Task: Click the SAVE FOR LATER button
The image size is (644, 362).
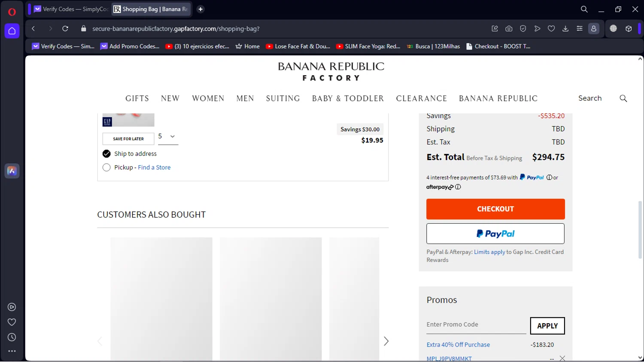Action: click(x=128, y=139)
